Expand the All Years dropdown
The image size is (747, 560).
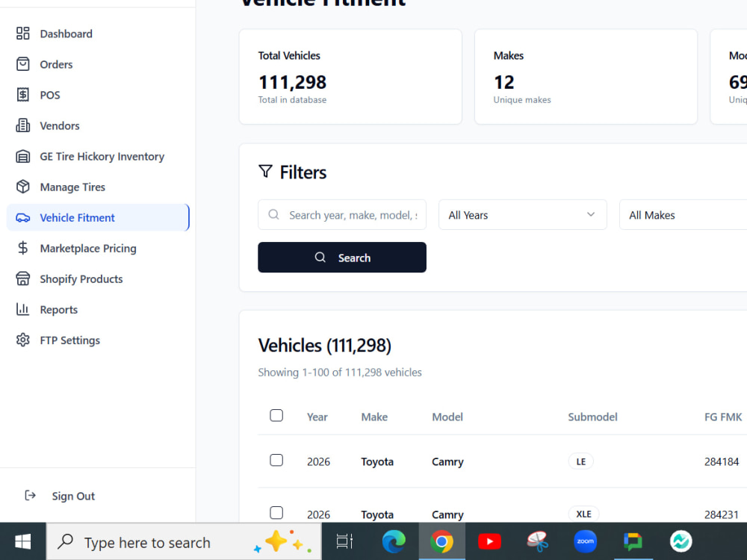click(x=523, y=215)
